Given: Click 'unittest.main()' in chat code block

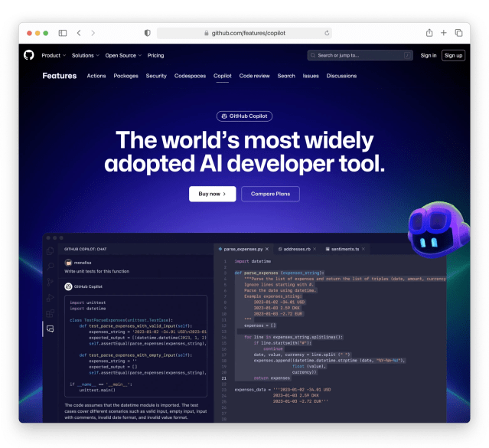Looking at the screenshot, I should (97, 391).
